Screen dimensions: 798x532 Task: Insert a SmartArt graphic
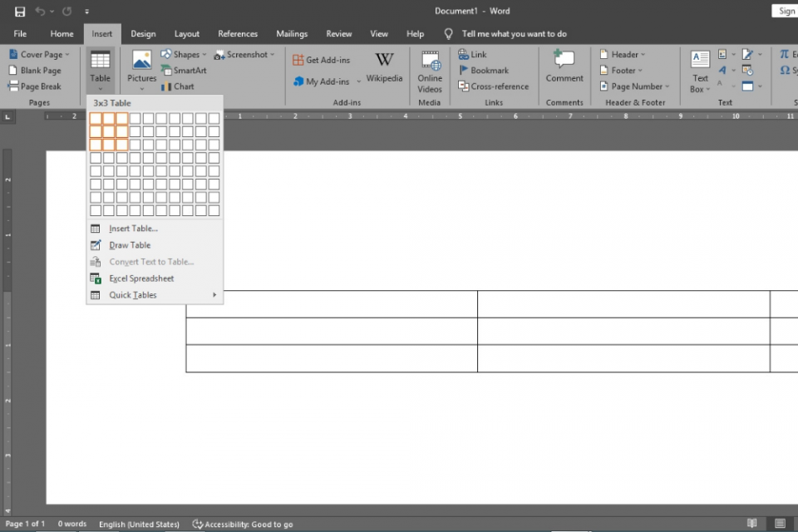(184, 71)
